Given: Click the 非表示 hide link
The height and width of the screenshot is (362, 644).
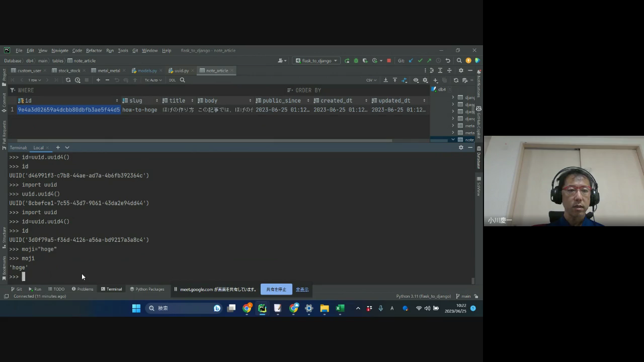Looking at the screenshot, I should (302, 290).
